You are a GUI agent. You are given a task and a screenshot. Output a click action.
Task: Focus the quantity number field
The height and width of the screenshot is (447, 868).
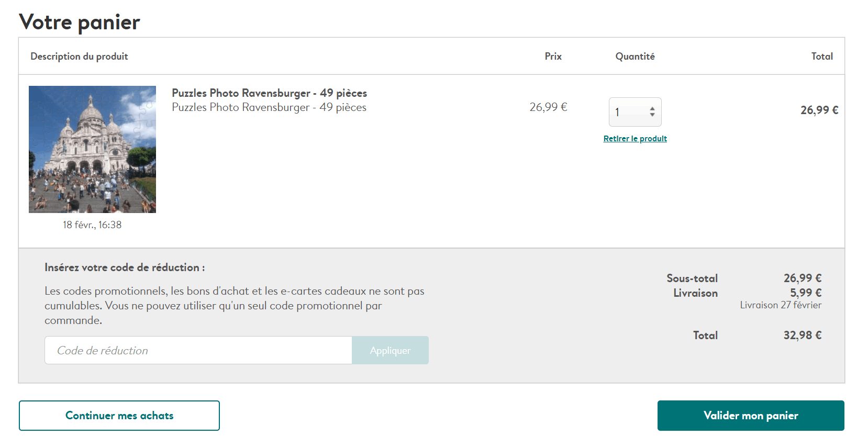click(x=629, y=112)
